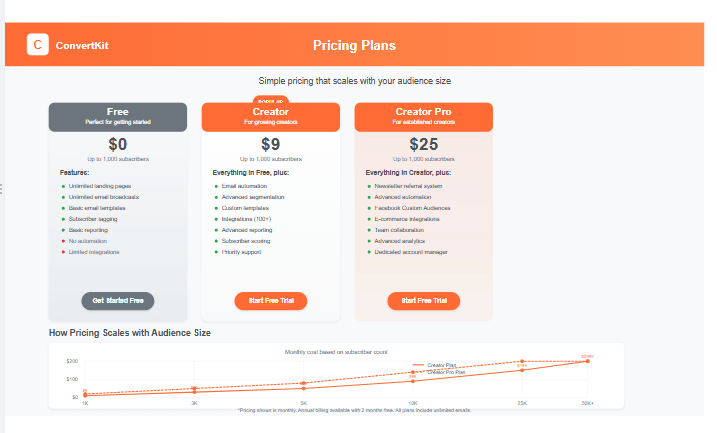Viewport: 717px width, 433px height.
Task: Click the 10K data point on chart
Action: click(413, 380)
